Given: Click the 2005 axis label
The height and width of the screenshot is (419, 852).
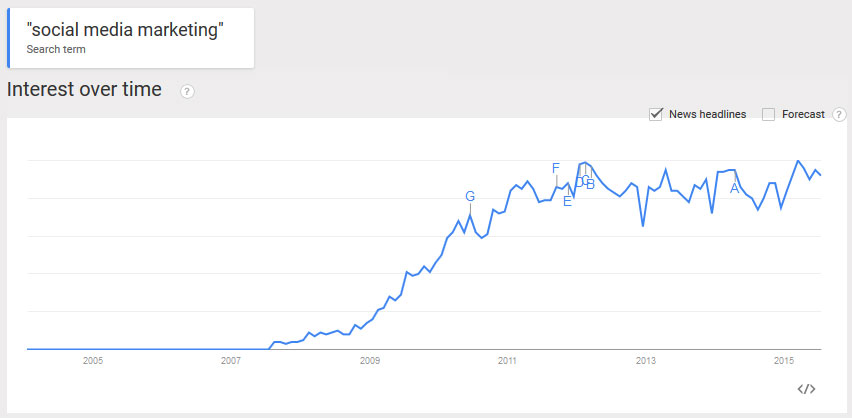Looking at the screenshot, I should [x=92, y=360].
